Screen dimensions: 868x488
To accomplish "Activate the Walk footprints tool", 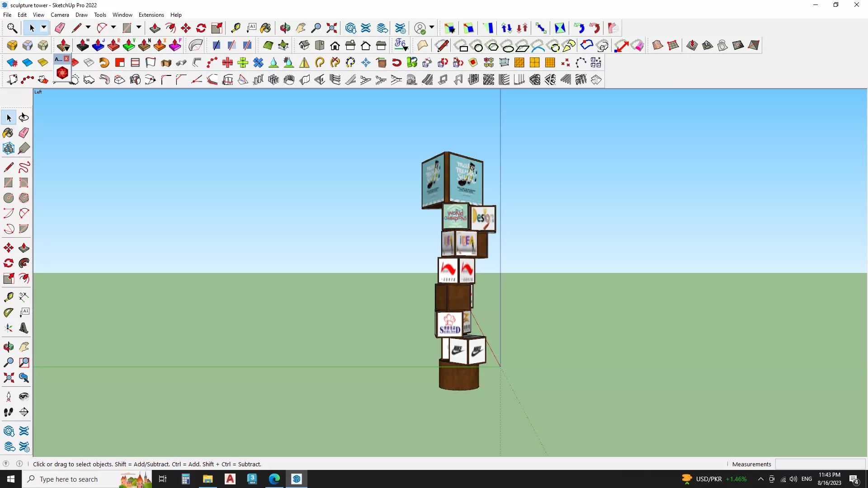I will [x=8, y=412].
